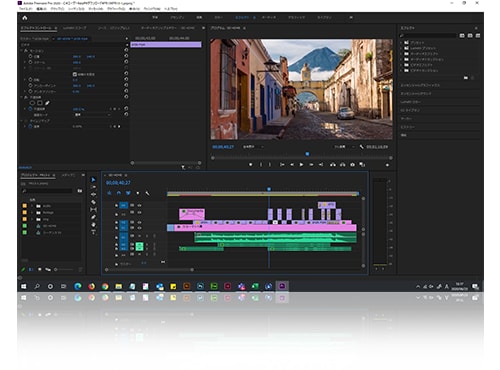Image resolution: width=500 pixels, height=370 pixels.
Task: Toggle the Opacity animation stopwatch
Action: [30, 109]
